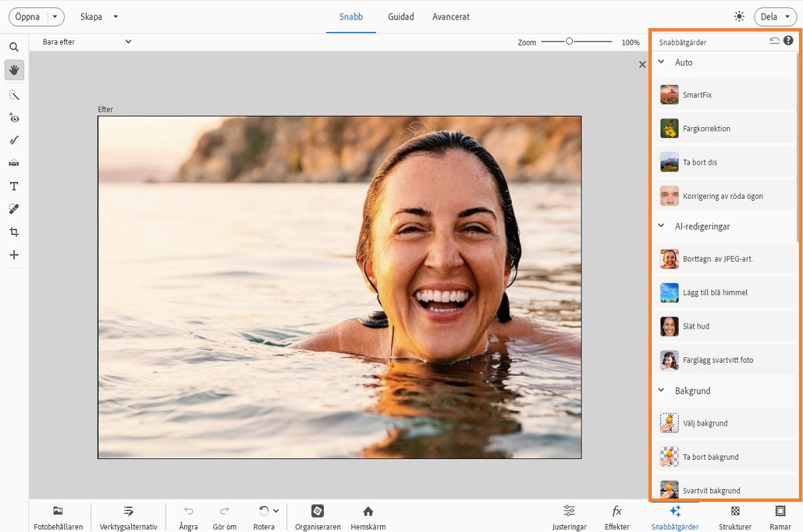Click the Ta bort bakgrund thumbnail

coord(669,457)
